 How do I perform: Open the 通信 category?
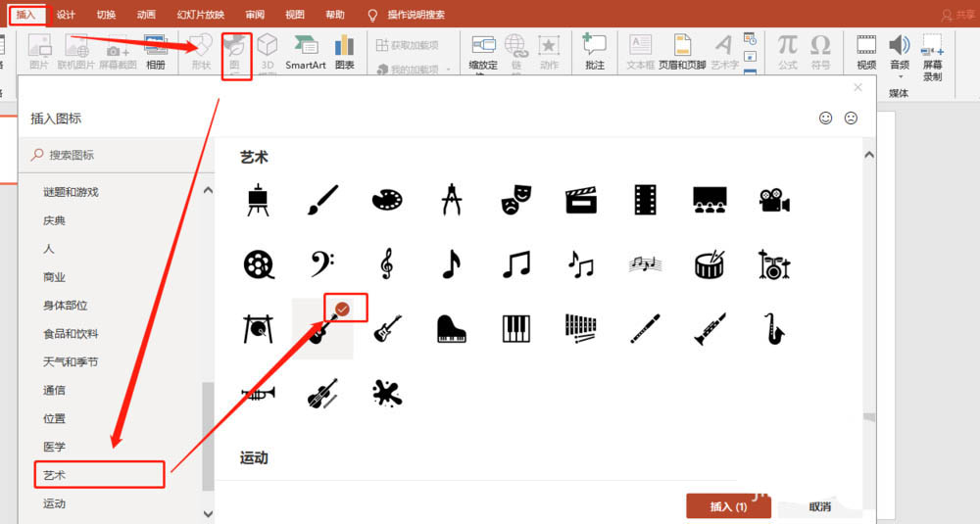(54, 390)
